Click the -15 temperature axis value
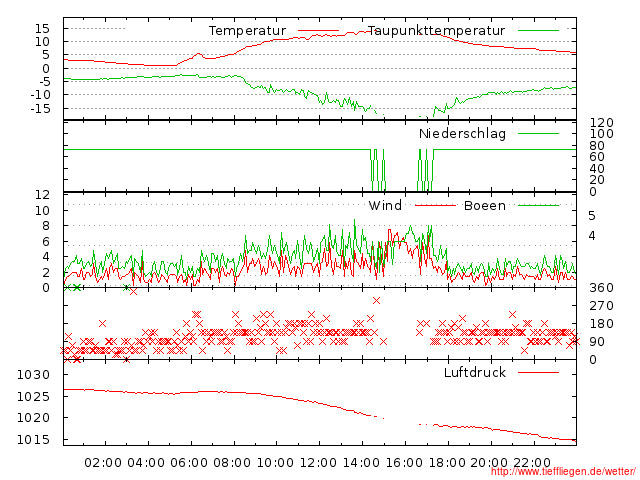 (x=40, y=109)
